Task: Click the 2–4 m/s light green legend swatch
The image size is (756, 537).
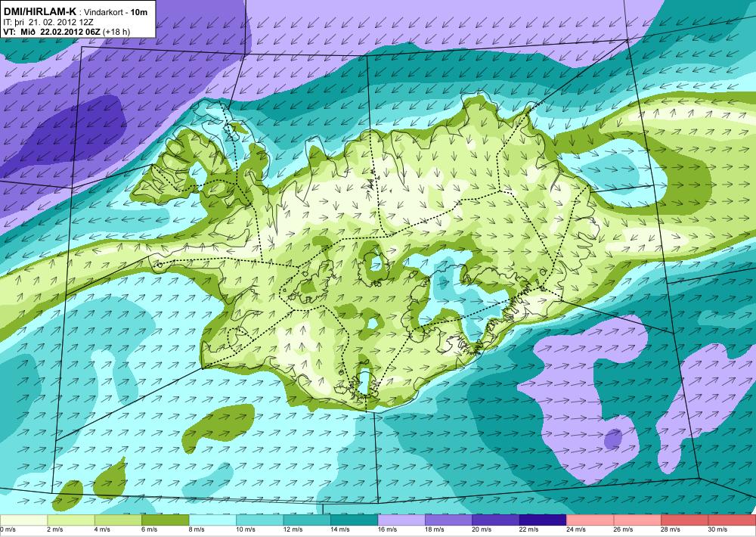Action: tap(71, 520)
